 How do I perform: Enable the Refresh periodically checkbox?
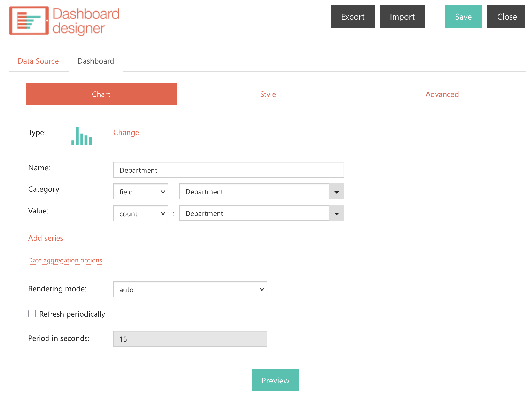pos(32,314)
